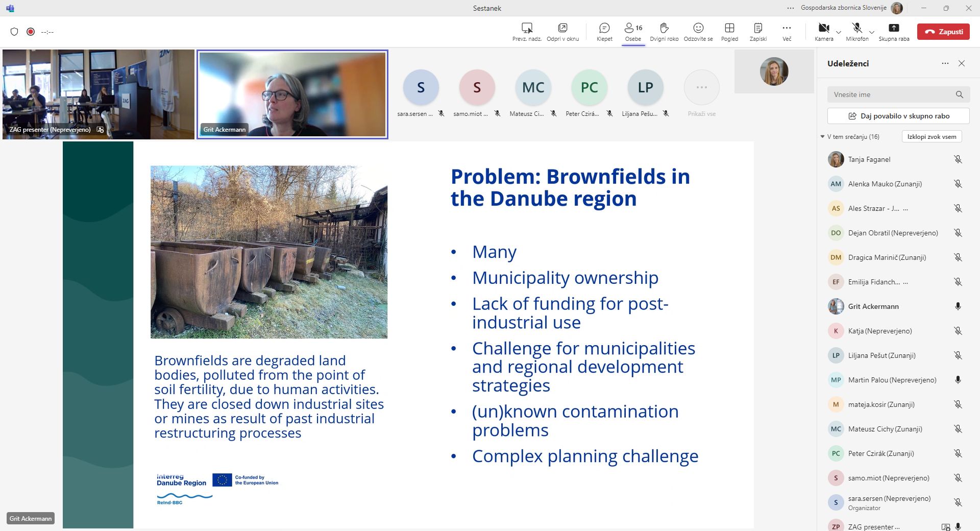The image size is (980, 531).
Task: Open the Več more options menu
Action: coord(787,32)
